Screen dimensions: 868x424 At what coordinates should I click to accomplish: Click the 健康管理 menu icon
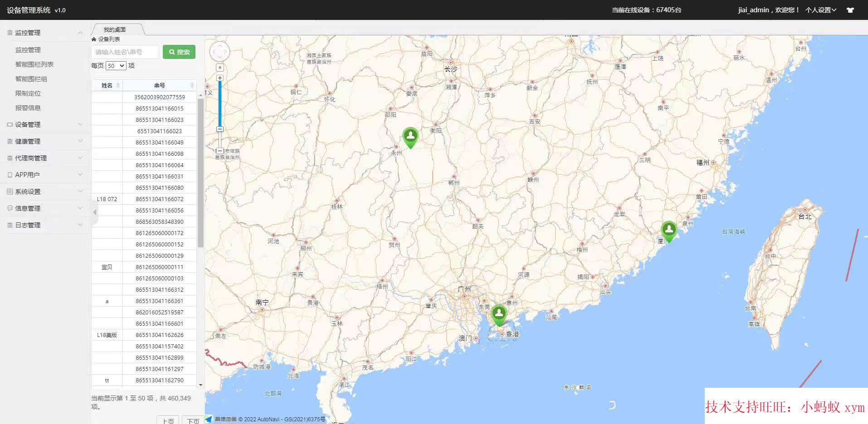pyautogui.click(x=10, y=141)
